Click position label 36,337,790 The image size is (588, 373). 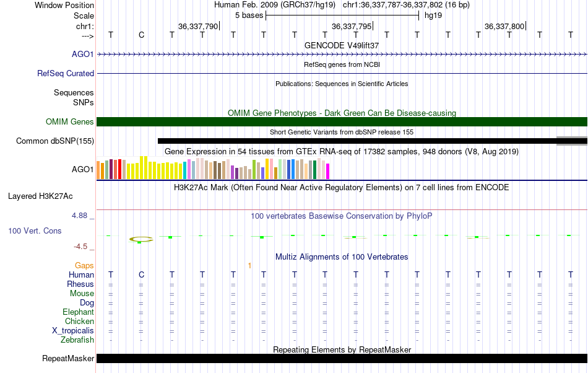[198, 26]
